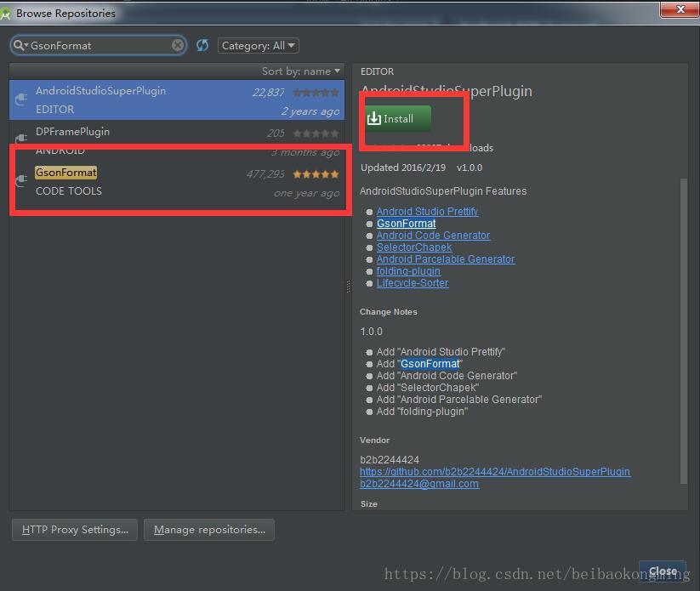Clear the GsonFormat search text
The height and width of the screenshot is (591, 700).
[178, 45]
